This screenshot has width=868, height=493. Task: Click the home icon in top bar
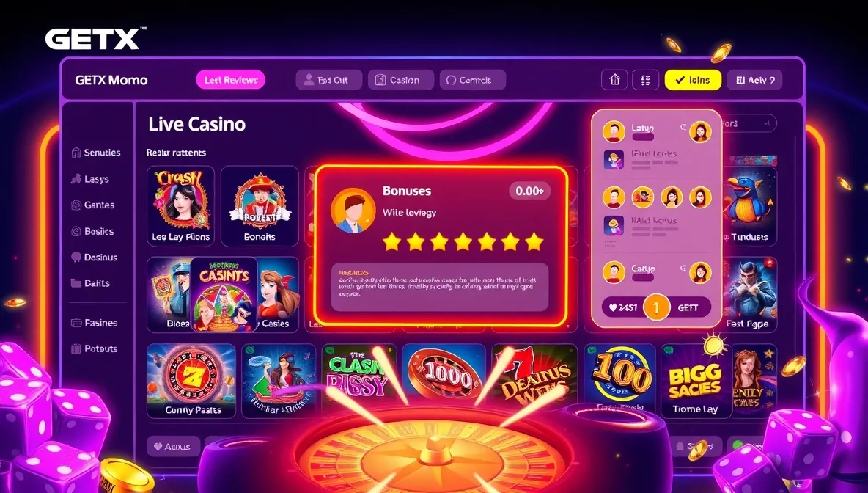tap(614, 80)
